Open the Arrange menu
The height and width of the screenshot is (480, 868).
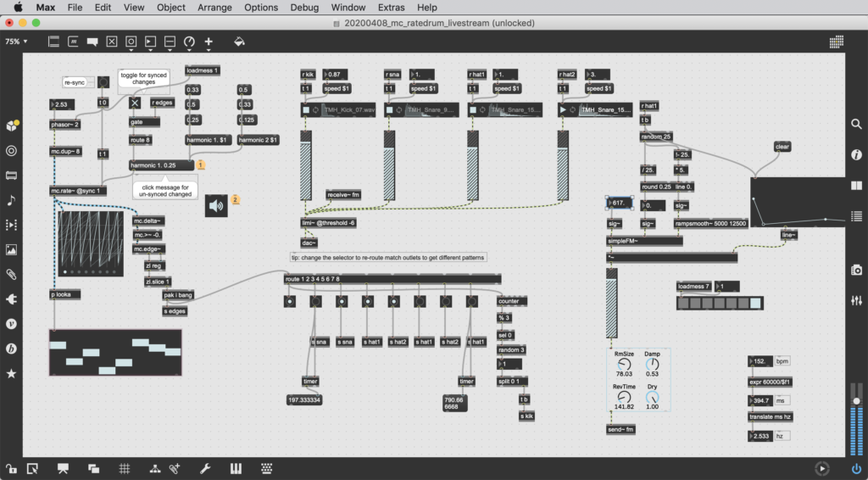(214, 7)
